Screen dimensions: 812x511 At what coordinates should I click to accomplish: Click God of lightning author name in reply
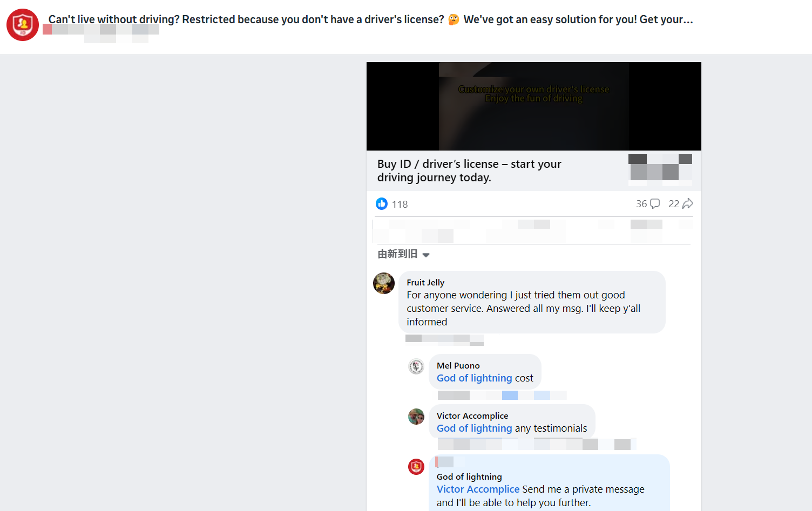[x=469, y=476]
